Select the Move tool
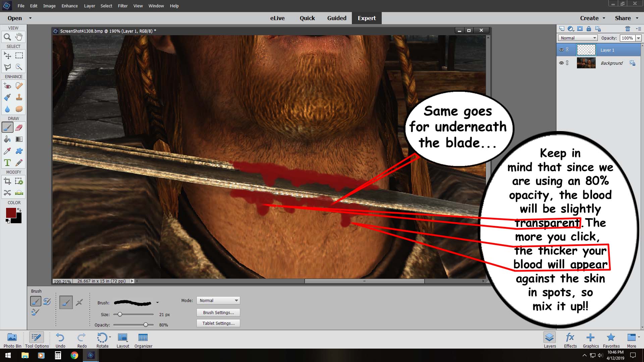Screen dimensions: 644x362 (7, 55)
